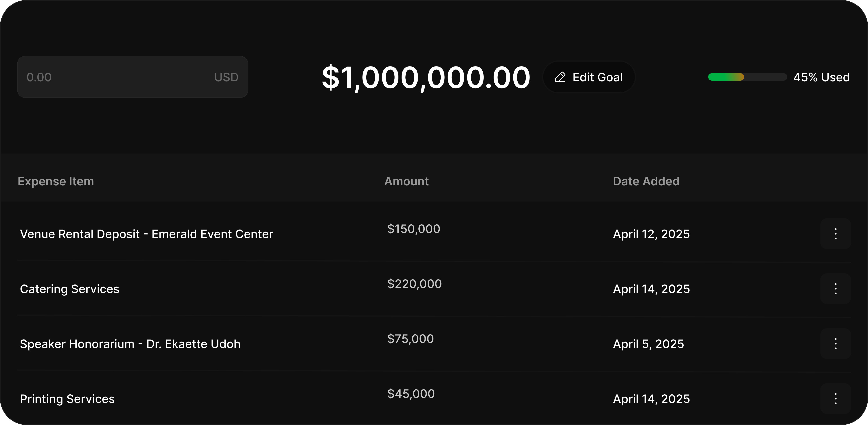Click the April 5, 2025 date entry
868x425 pixels.
point(648,343)
